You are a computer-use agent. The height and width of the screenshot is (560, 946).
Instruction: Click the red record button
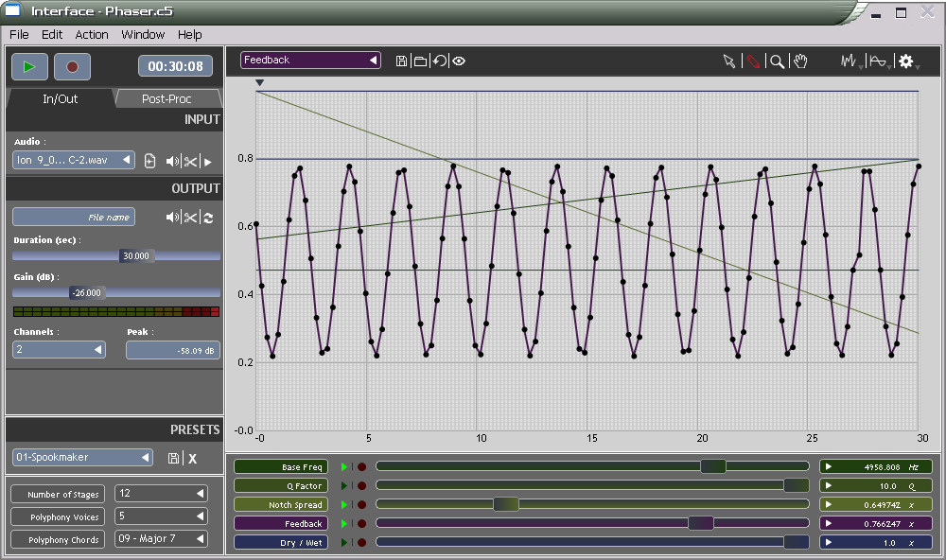coord(73,66)
